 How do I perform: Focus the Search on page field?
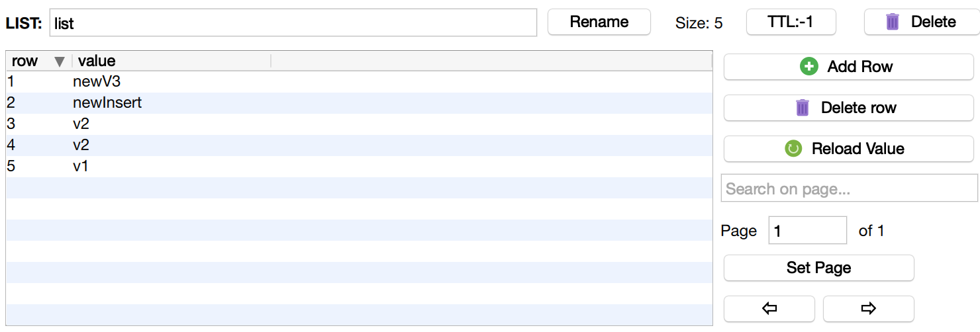849,189
